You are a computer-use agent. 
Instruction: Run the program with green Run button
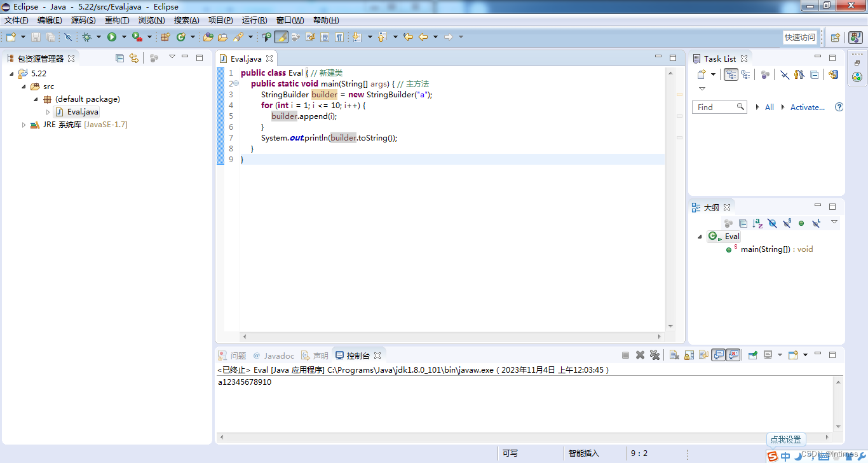(x=112, y=37)
